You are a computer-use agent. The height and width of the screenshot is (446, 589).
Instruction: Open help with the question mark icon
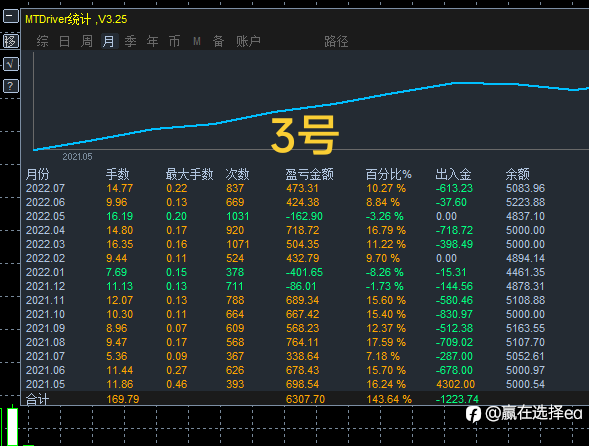pyautogui.click(x=11, y=86)
